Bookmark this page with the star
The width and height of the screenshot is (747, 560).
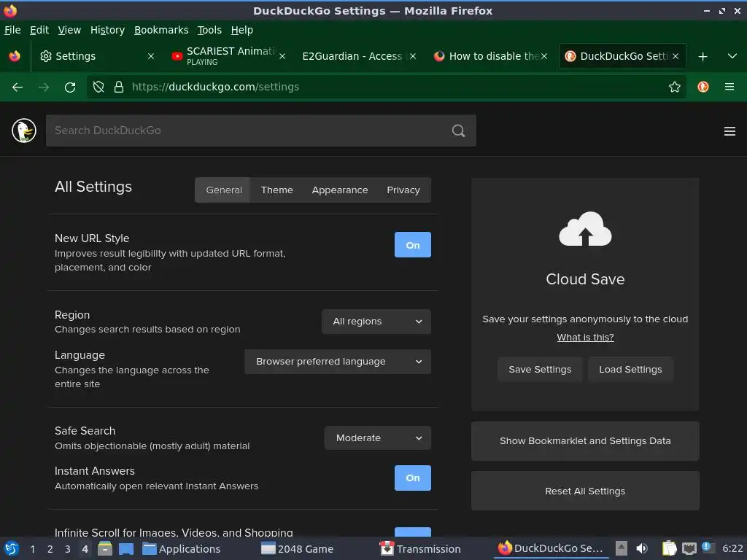(x=674, y=87)
